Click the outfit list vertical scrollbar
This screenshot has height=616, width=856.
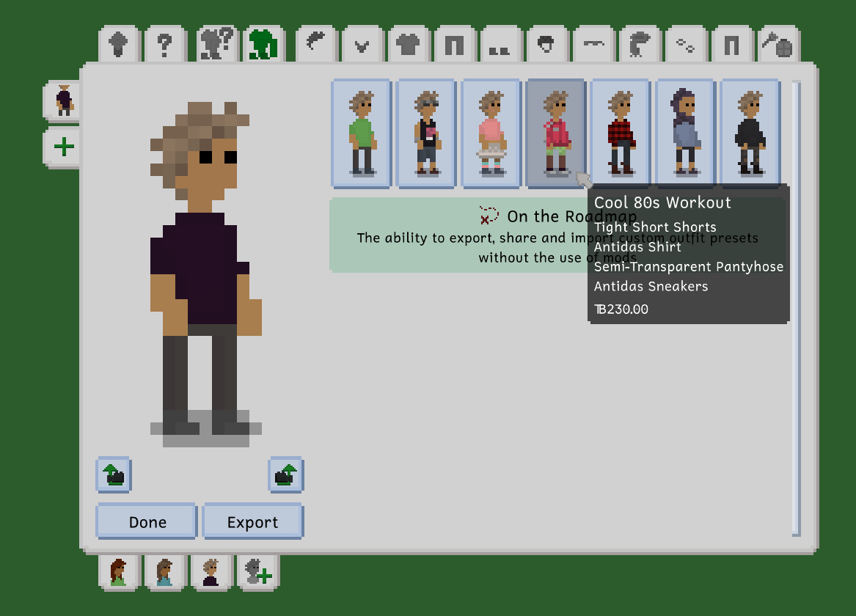click(x=796, y=308)
